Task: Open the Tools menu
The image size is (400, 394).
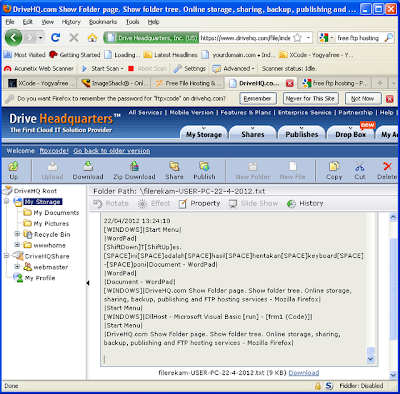Action: click(132, 22)
